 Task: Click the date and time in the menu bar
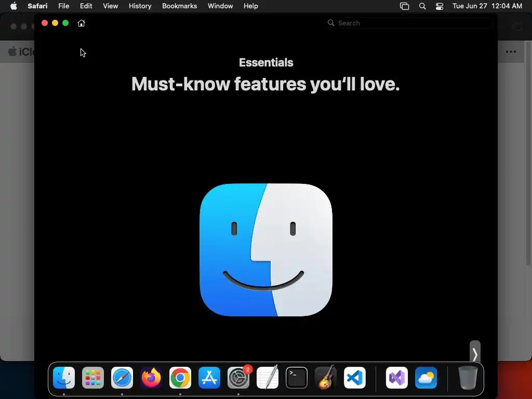click(x=487, y=6)
